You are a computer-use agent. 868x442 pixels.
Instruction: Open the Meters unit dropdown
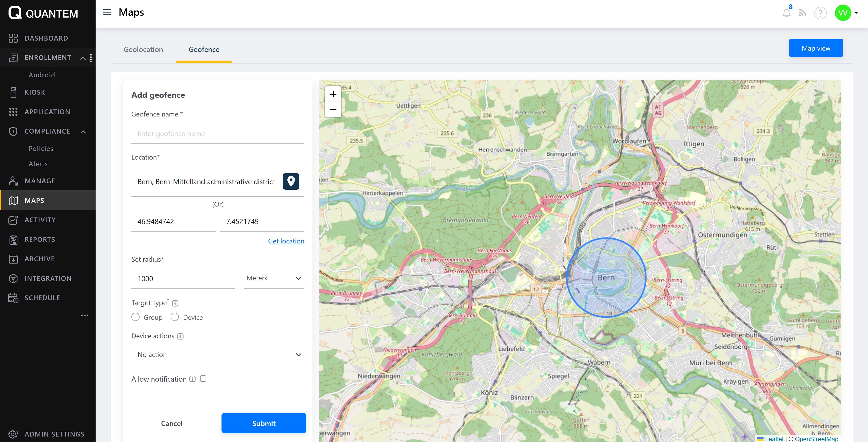(274, 278)
